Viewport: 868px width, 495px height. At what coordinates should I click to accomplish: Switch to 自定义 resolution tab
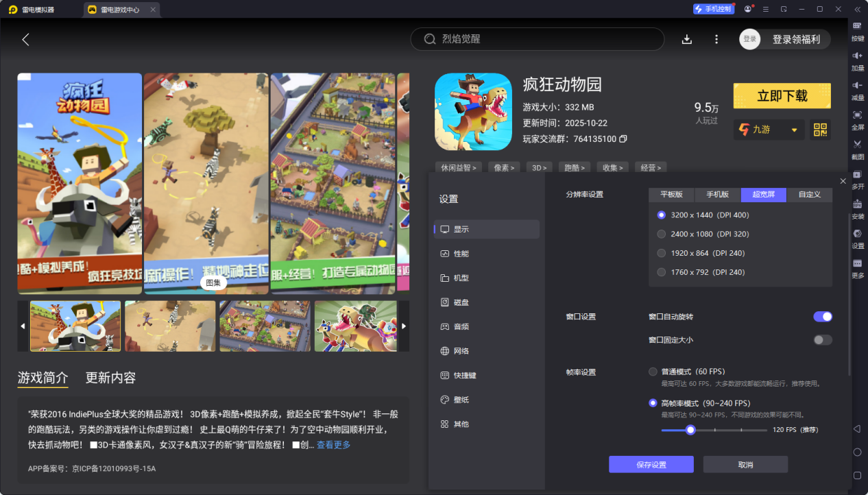pos(809,195)
